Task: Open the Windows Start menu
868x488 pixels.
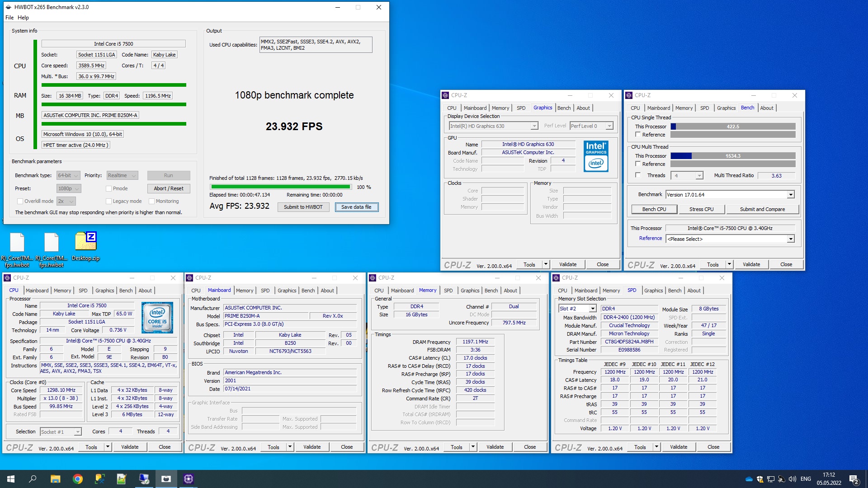Action: pyautogui.click(x=11, y=479)
